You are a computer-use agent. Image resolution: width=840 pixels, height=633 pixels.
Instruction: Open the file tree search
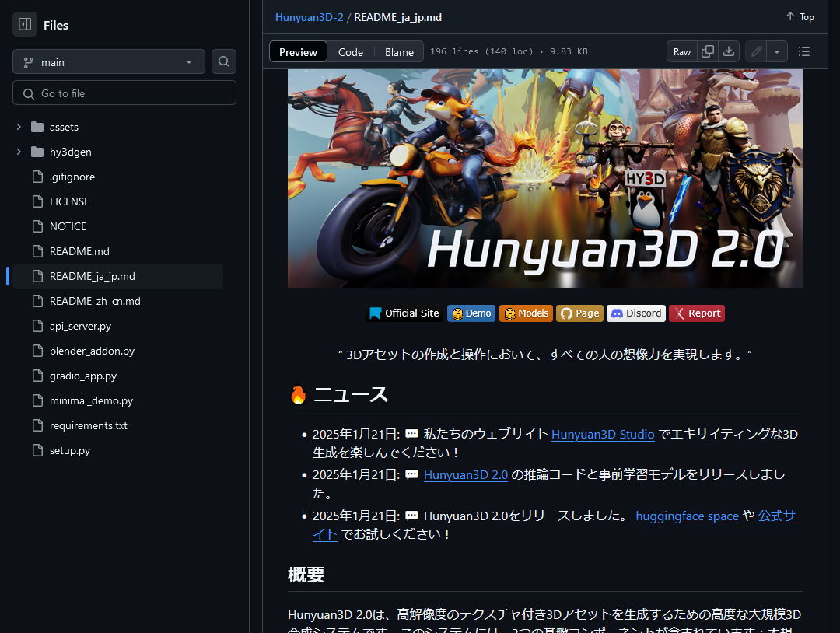coord(223,61)
